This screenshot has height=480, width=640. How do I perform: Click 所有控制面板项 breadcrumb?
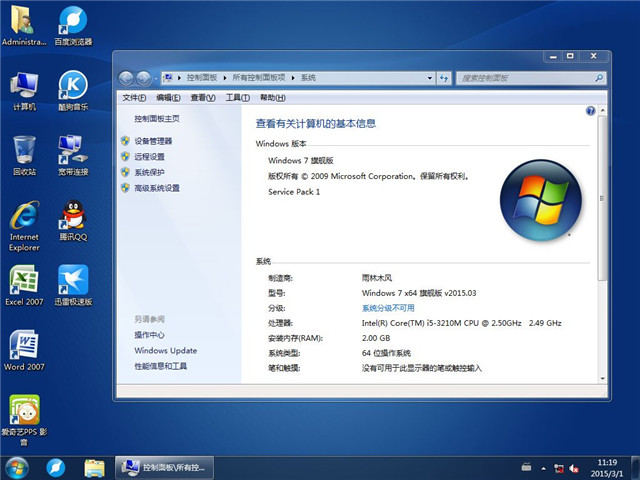click(x=259, y=78)
